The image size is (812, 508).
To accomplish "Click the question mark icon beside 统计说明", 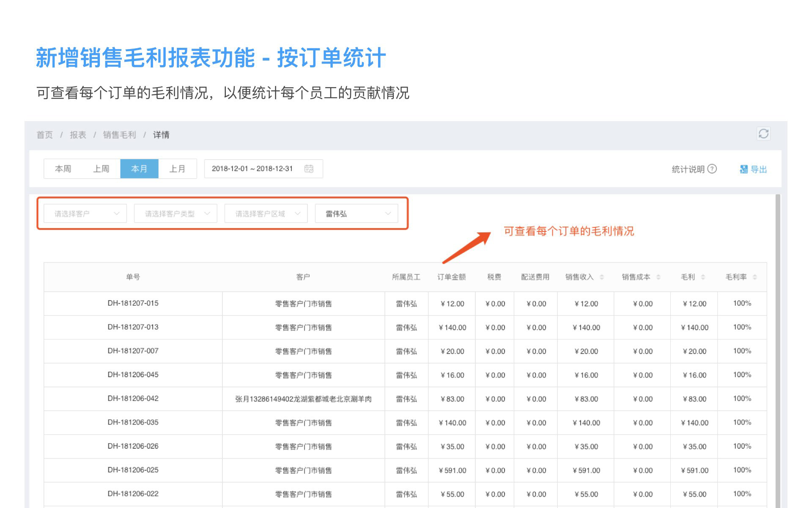I will 712,169.
